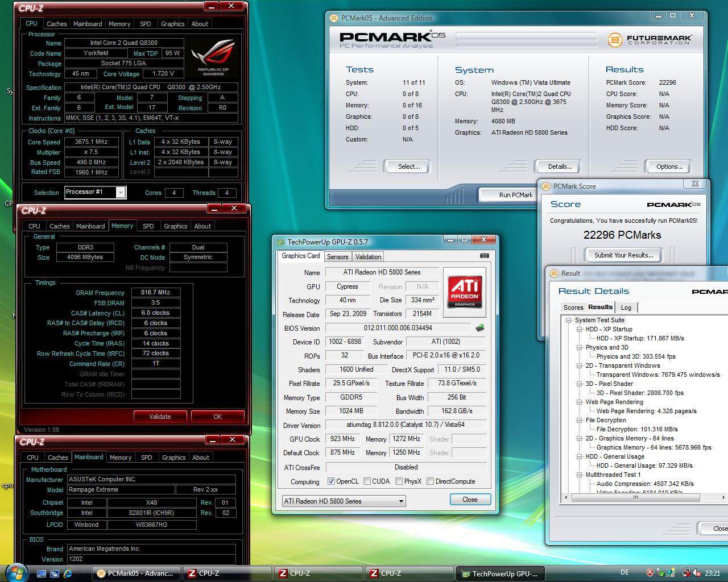
Task: Click the GPU-Z screenshot camera icon
Action: pos(484,256)
